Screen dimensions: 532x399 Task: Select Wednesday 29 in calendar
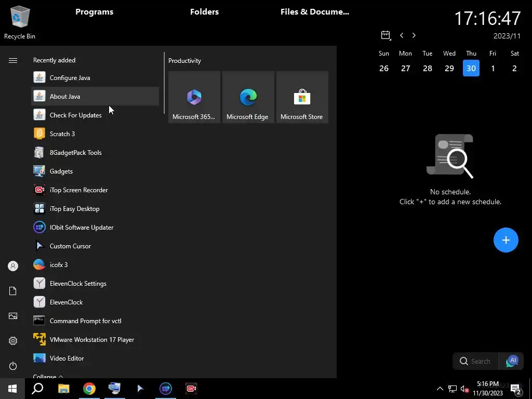[449, 68]
